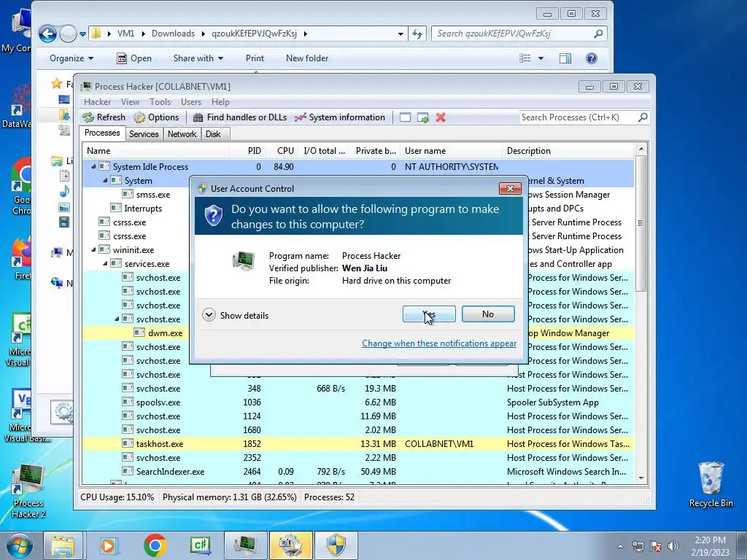Open the Tools menu
This screenshot has height=560, width=747.
[160, 102]
